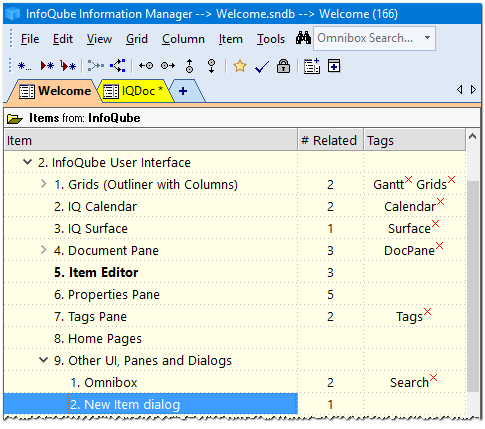Expand 1. Grids (Outliner with Columns)
The width and height of the screenshot is (485, 429).
click(43, 184)
